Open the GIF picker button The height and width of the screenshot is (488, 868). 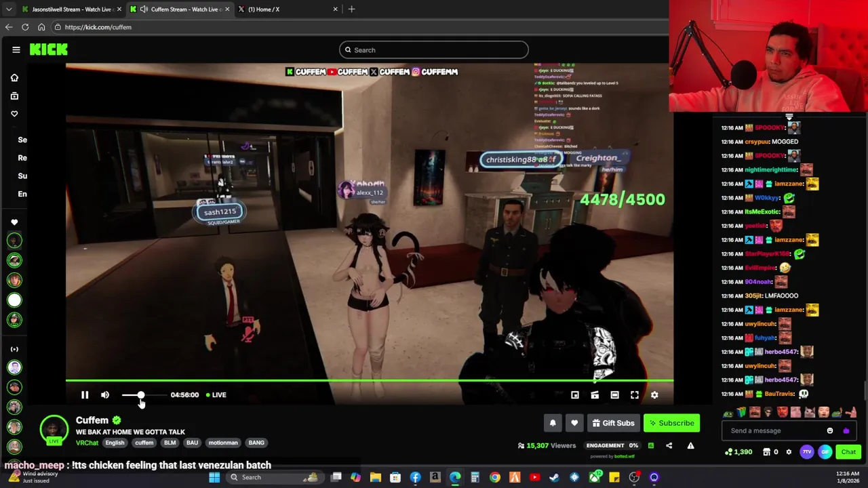[825, 451]
